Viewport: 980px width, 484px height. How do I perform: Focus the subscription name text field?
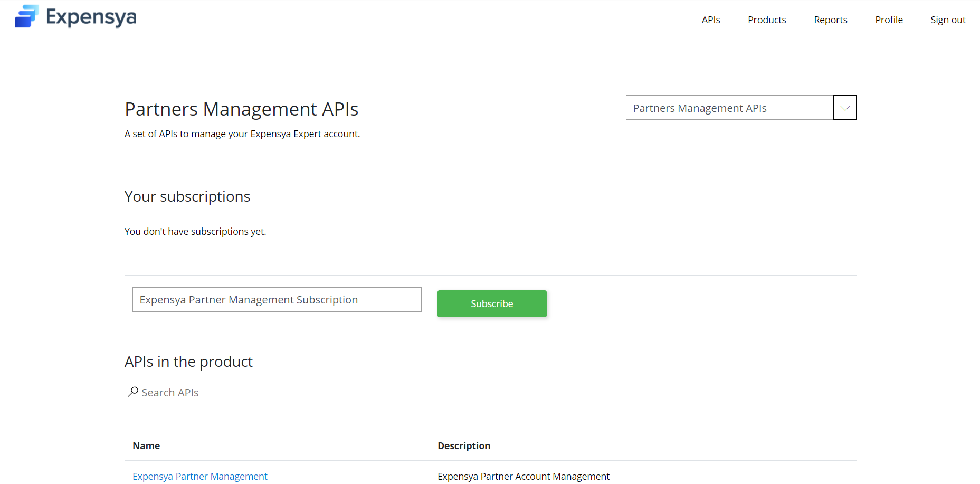(277, 300)
